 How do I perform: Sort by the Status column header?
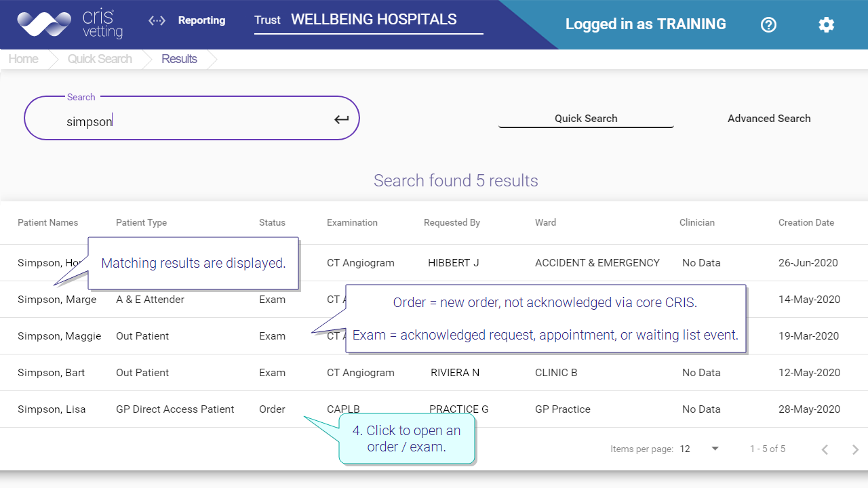(x=272, y=222)
